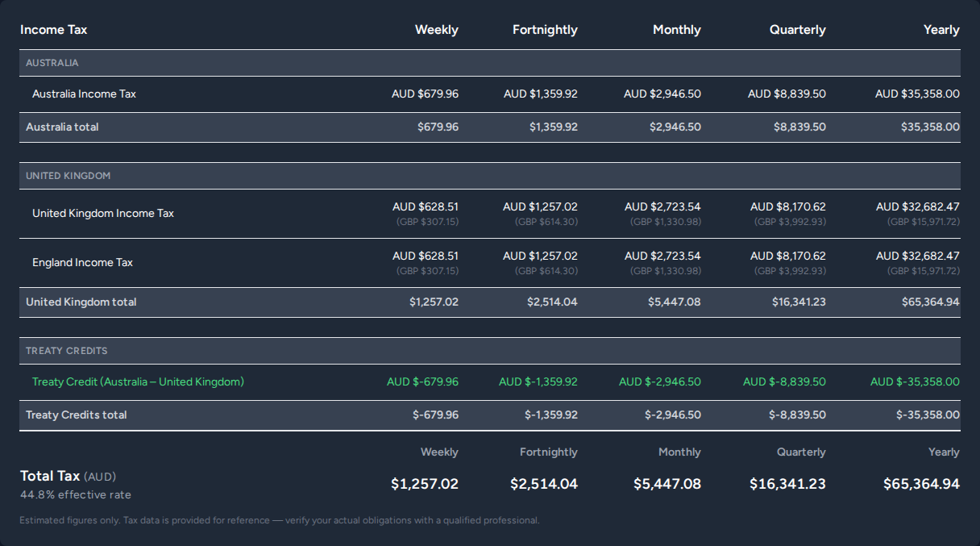This screenshot has width=980, height=546.
Task: Select the "United Kingdom Income Tax" row label
Action: pyautogui.click(x=103, y=213)
